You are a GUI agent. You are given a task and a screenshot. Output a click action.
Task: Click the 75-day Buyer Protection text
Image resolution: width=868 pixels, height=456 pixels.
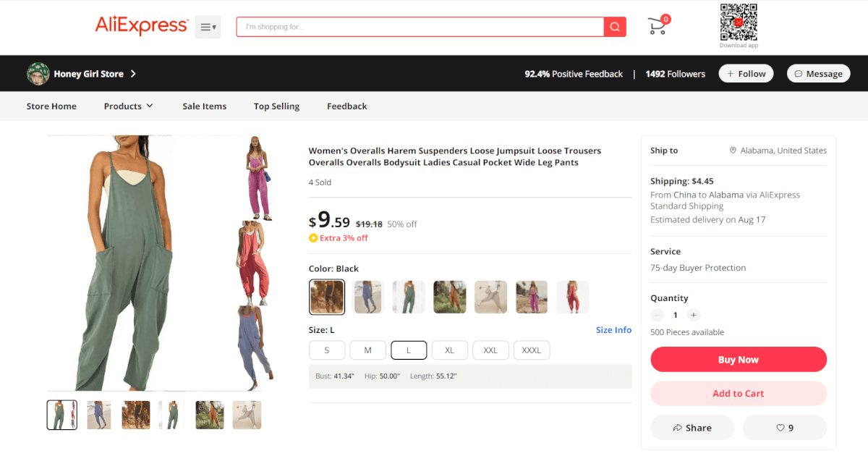pyautogui.click(x=698, y=268)
